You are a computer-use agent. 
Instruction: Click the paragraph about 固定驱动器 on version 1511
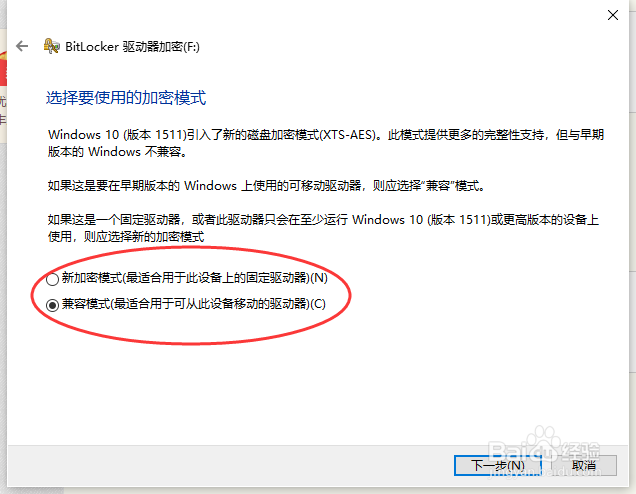(x=323, y=228)
